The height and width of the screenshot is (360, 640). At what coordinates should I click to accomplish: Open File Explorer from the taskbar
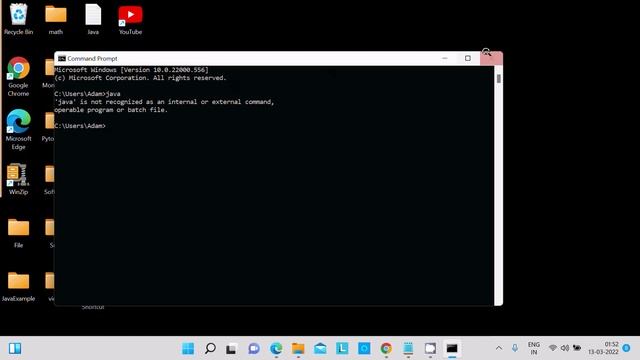click(x=298, y=348)
